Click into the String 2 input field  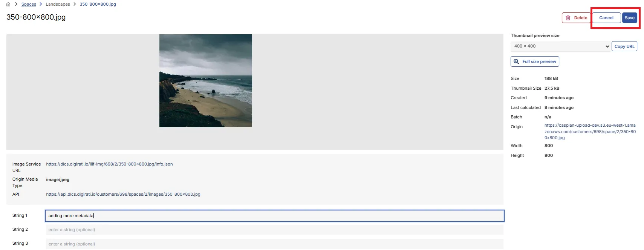pos(274,230)
